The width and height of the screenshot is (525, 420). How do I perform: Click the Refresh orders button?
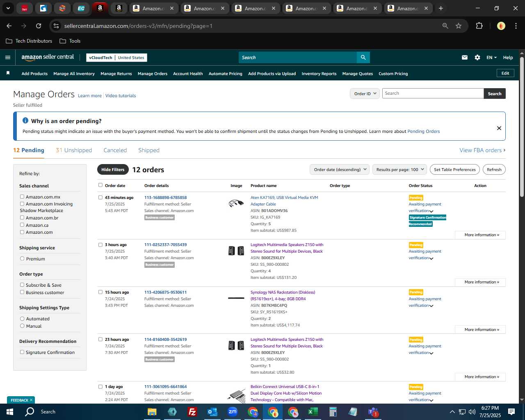click(x=494, y=169)
